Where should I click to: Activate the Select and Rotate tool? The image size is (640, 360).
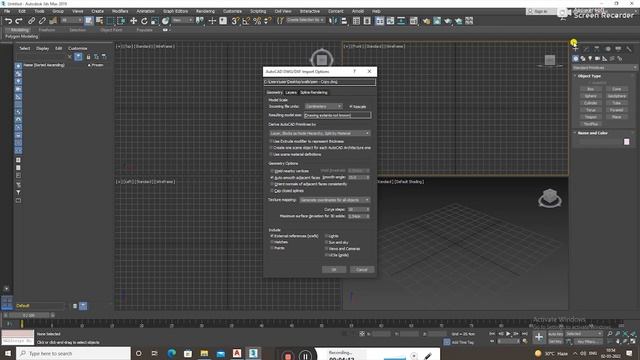coord(144,21)
